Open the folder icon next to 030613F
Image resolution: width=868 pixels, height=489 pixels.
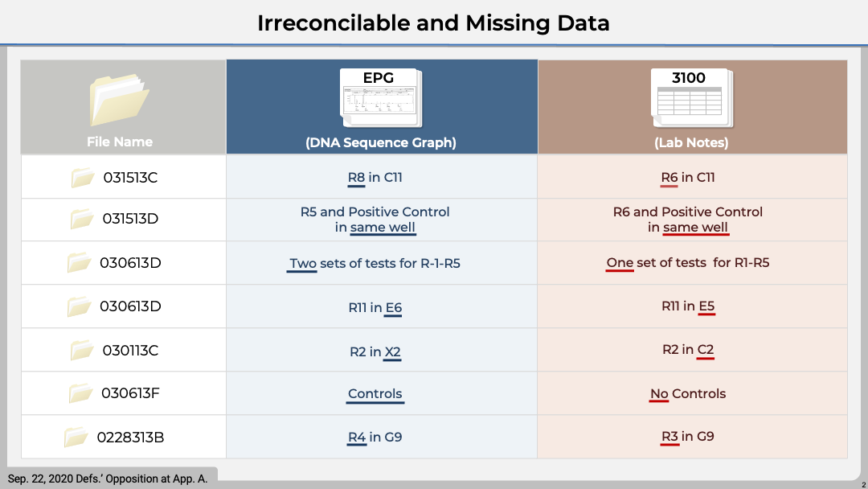point(81,393)
